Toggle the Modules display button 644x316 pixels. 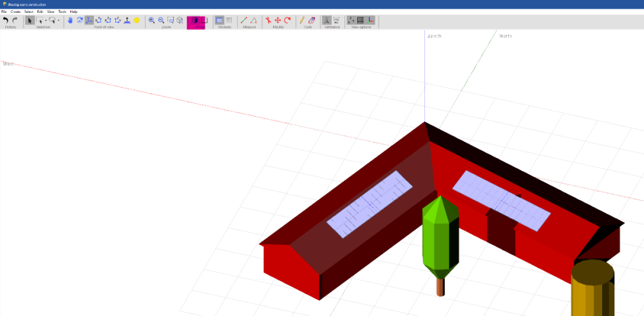(x=220, y=21)
